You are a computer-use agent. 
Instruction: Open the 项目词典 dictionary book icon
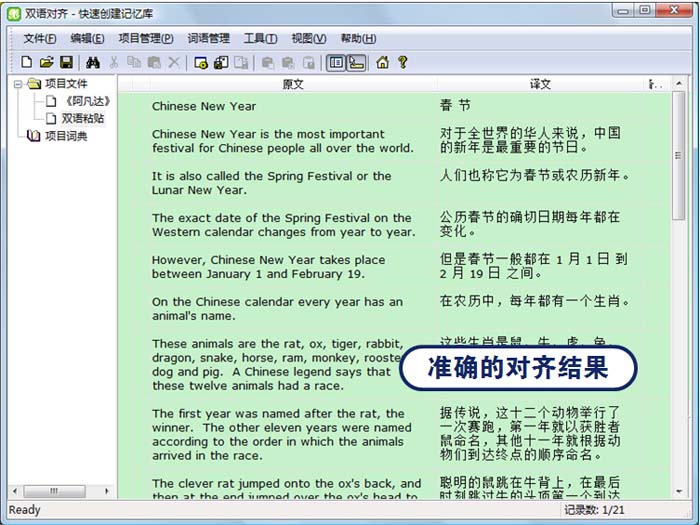(33, 136)
